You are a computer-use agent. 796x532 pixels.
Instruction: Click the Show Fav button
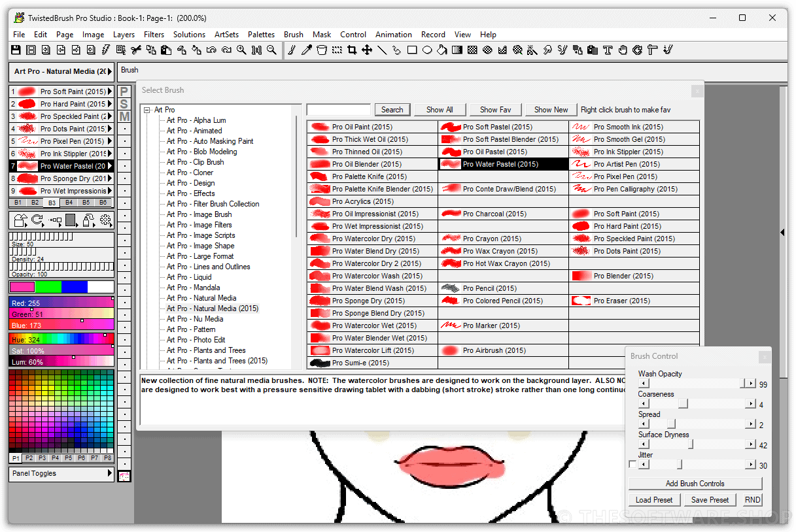[495, 110]
